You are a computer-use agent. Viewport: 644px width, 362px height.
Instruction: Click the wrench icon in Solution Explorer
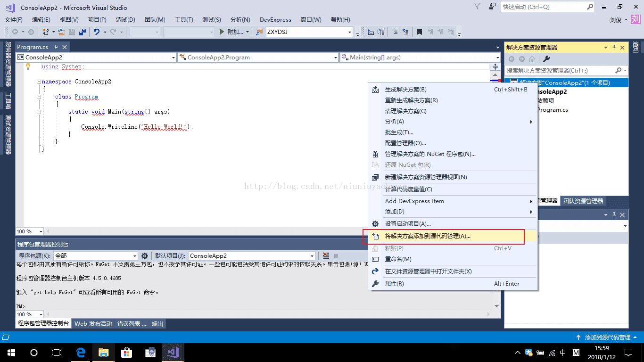pyautogui.click(x=546, y=59)
